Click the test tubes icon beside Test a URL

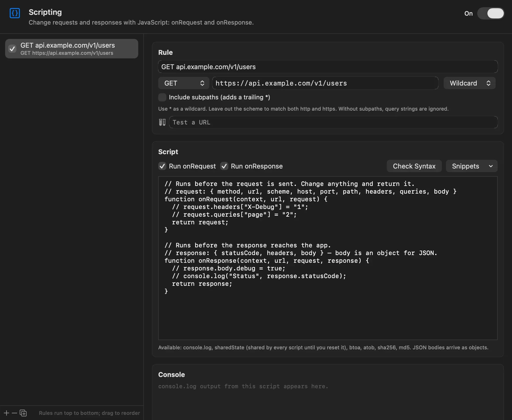tap(162, 122)
